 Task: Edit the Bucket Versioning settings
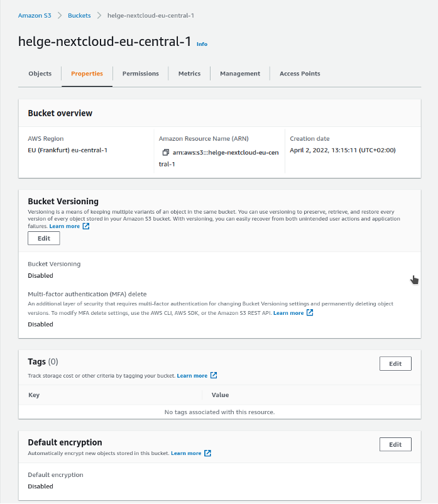point(43,238)
